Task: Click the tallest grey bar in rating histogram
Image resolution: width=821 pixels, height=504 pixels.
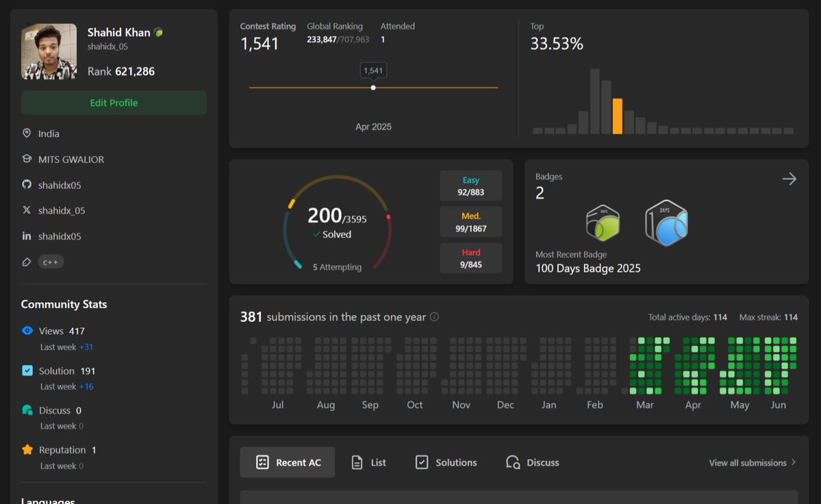Action: (595, 101)
